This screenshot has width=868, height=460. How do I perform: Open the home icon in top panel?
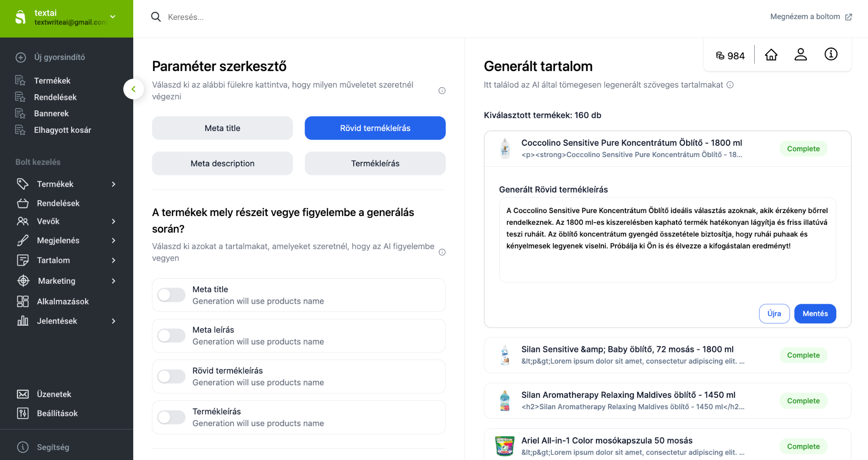[771, 55]
